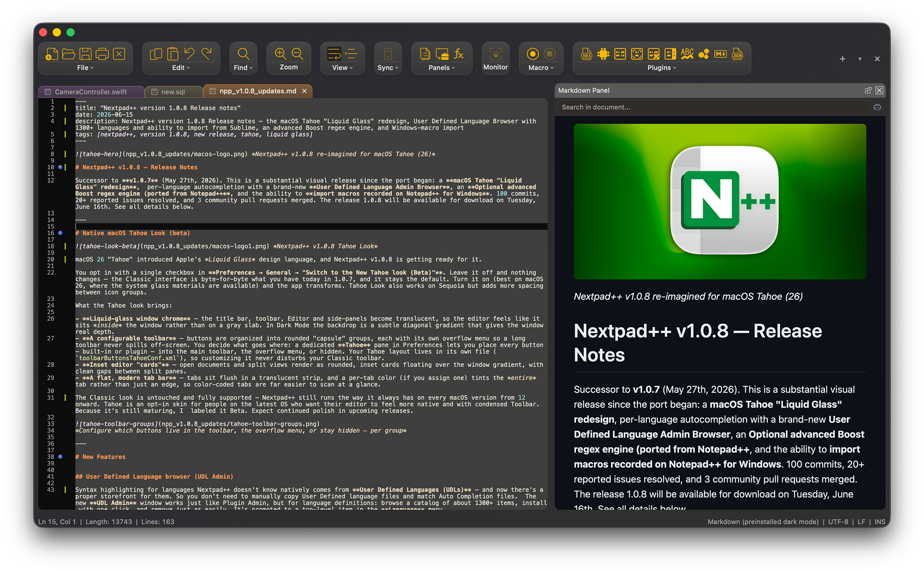Image resolution: width=924 pixels, height=572 pixels.
Task: Click the LF line ending indicator
Action: tap(861, 522)
